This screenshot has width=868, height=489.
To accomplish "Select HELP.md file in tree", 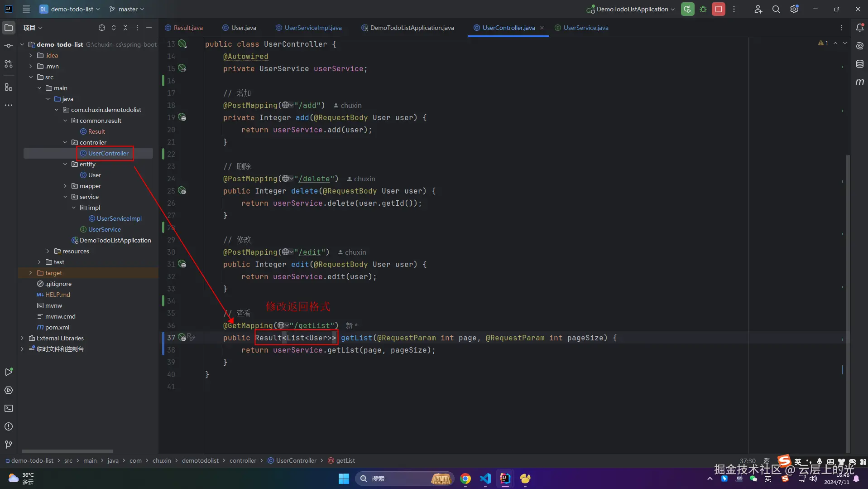I will click(53, 295).
